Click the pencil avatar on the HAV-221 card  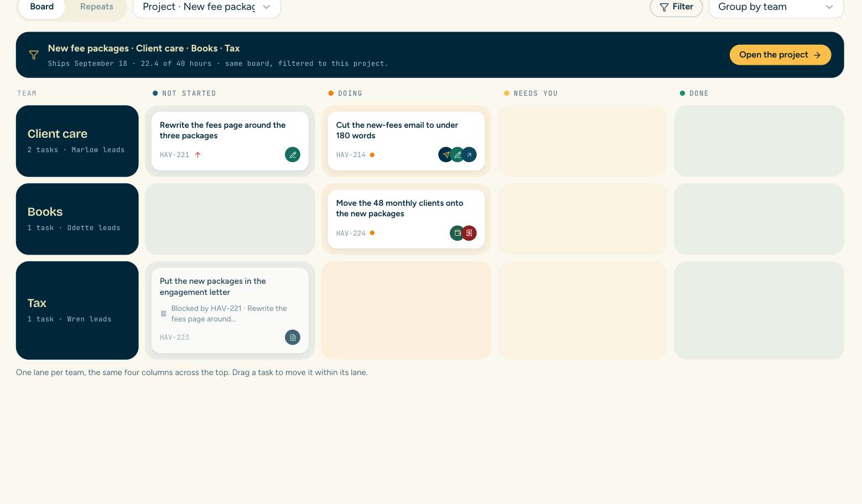(293, 155)
